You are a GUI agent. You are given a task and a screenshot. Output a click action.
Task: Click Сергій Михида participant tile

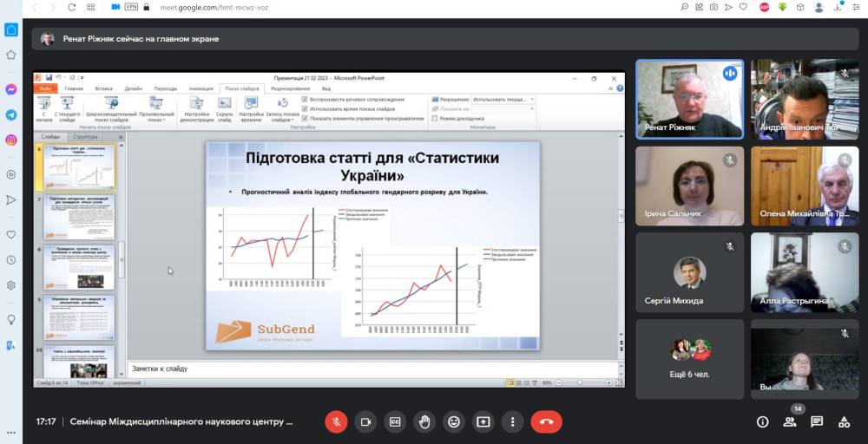689,272
